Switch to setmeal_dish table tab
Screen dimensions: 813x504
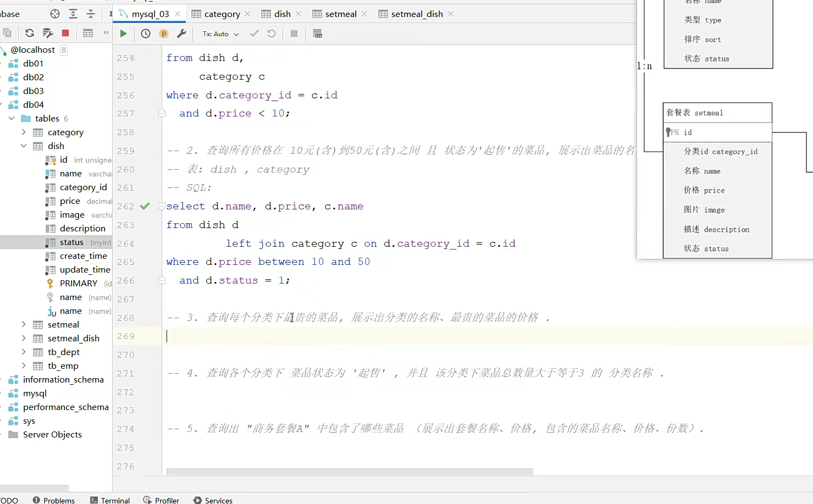(x=417, y=14)
